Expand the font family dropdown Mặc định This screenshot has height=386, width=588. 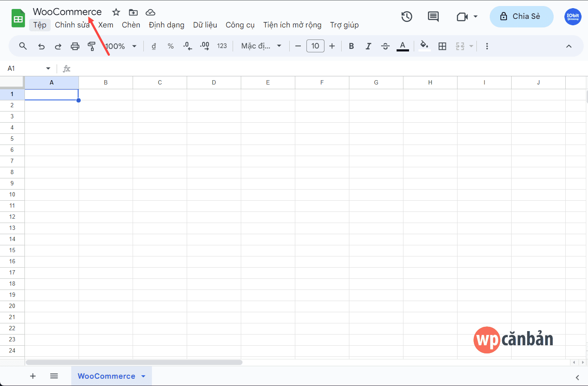[x=279, y=46]
